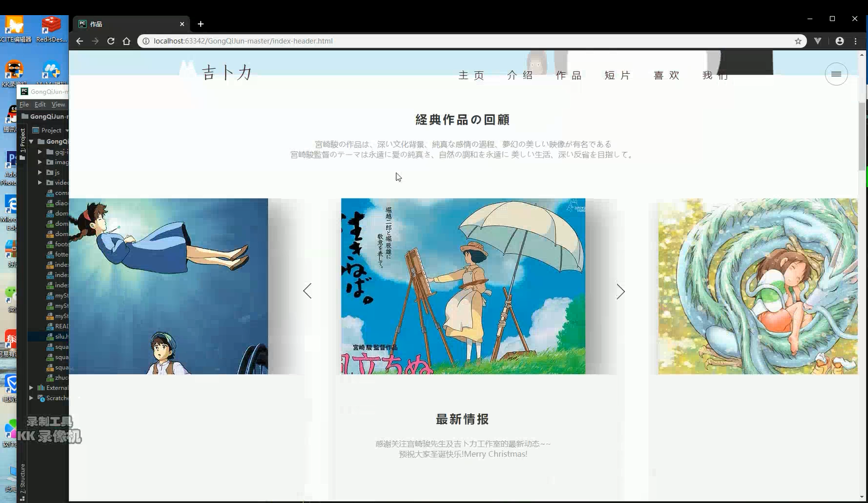Open the 作品 navigation link

point(569,76)
